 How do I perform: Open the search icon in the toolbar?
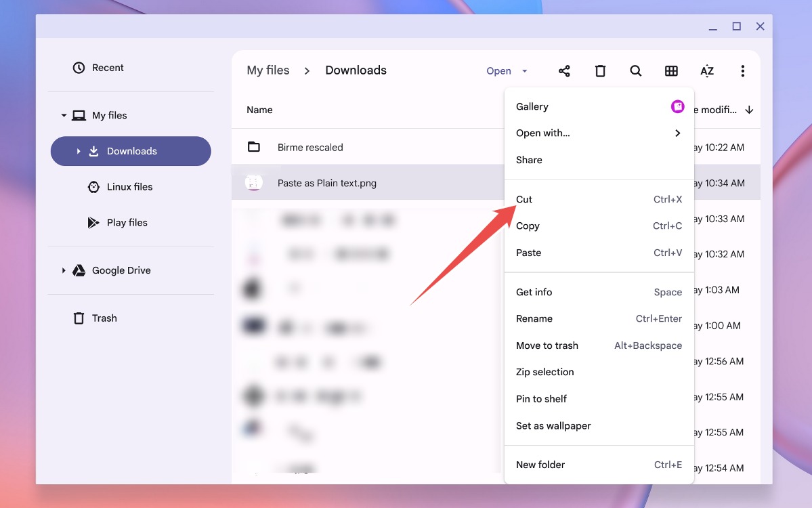[x=635, y=70]
